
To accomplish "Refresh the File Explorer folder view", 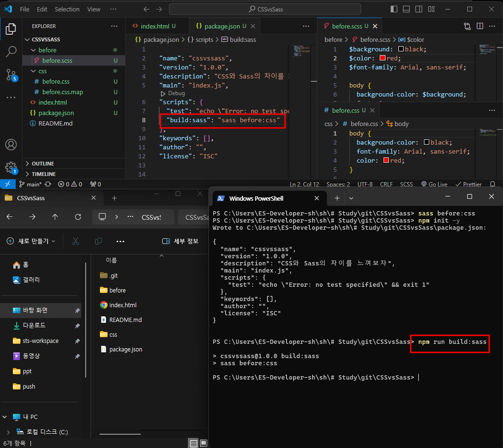I will (78, 217).
